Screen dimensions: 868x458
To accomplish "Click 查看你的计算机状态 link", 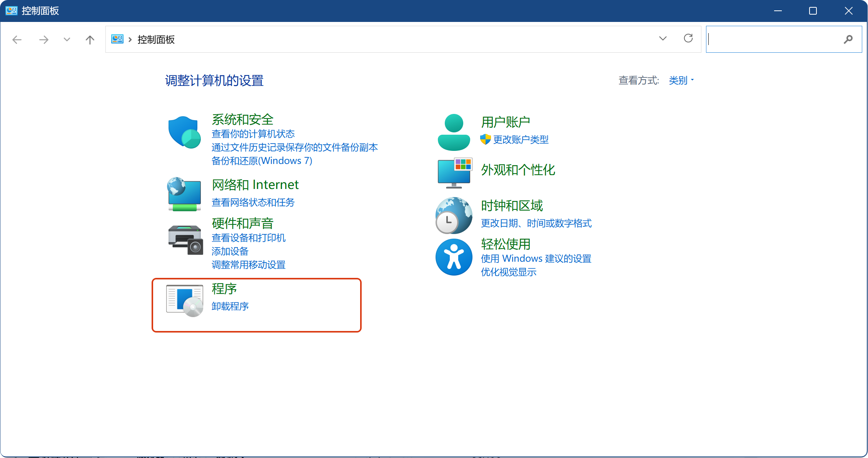I will (x=253, y=134).
